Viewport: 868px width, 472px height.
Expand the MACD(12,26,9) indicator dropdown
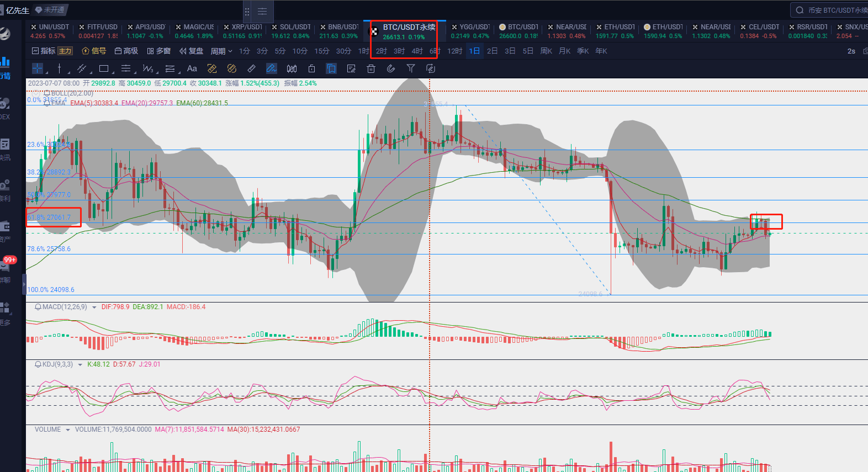94,307
